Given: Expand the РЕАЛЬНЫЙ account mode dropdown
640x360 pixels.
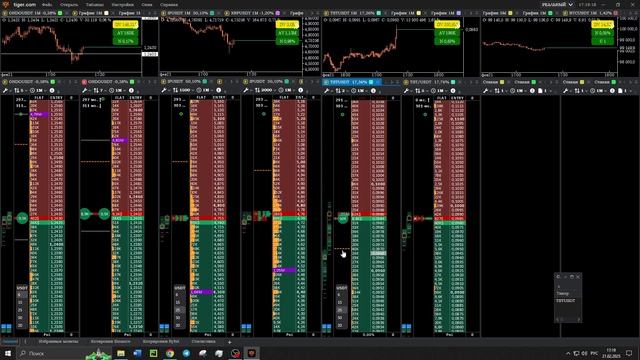Looking at the screenshot, I should (557, 4).
